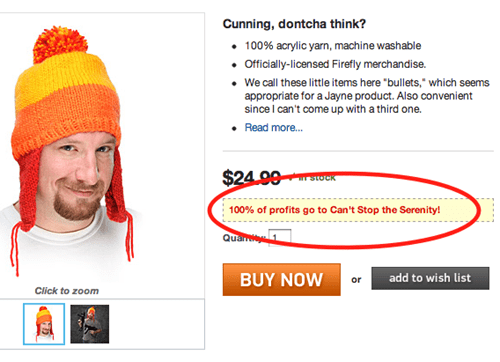Add the item to wish list
This screenshot has height=362, width=500.
(x=430, y=278)
